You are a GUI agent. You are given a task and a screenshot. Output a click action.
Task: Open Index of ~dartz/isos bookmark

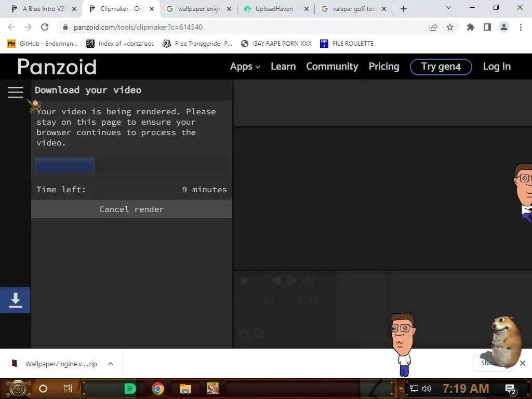[120, 44]
